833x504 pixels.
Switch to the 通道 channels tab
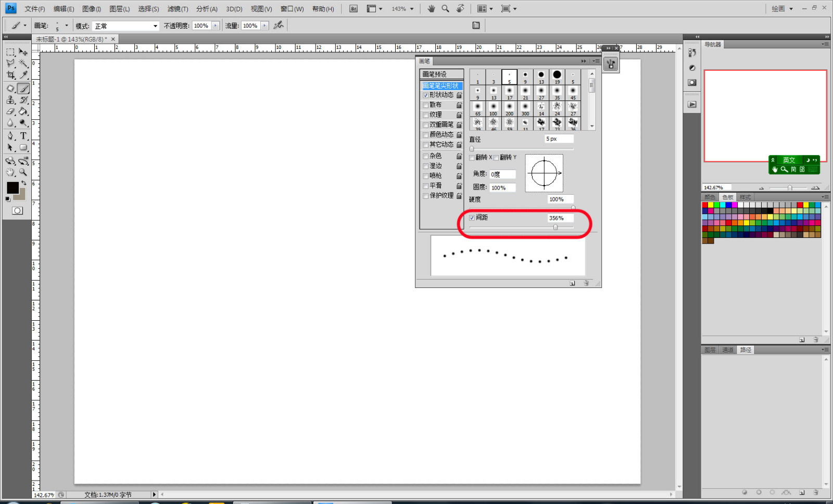[x=728, y=350]
